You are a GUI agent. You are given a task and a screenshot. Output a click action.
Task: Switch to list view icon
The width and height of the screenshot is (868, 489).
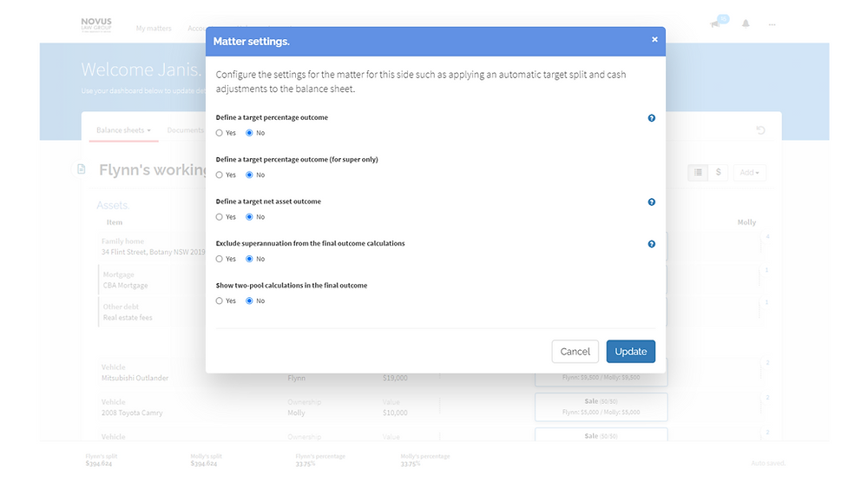pos(698,172)
